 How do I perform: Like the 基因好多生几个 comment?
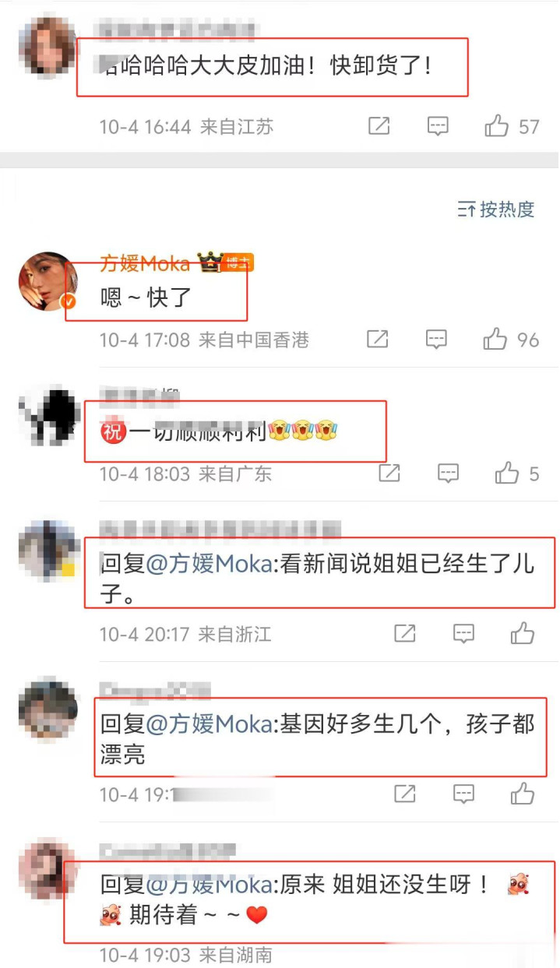coord(523,794)
